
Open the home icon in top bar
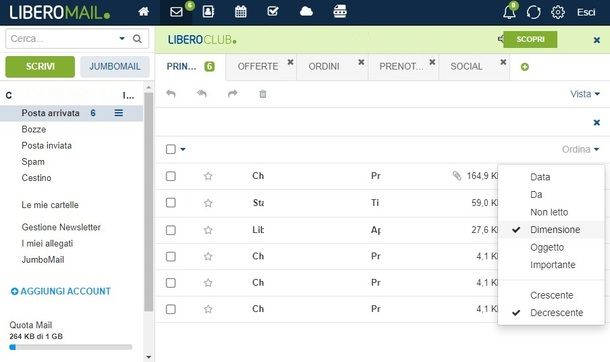pyautogui.click(x=144, y=12)
